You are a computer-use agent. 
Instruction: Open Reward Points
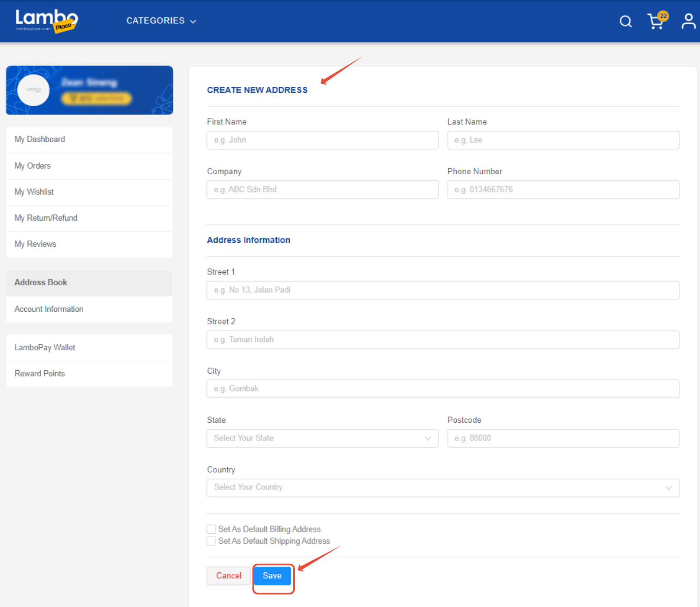click(x=89, y=374)
